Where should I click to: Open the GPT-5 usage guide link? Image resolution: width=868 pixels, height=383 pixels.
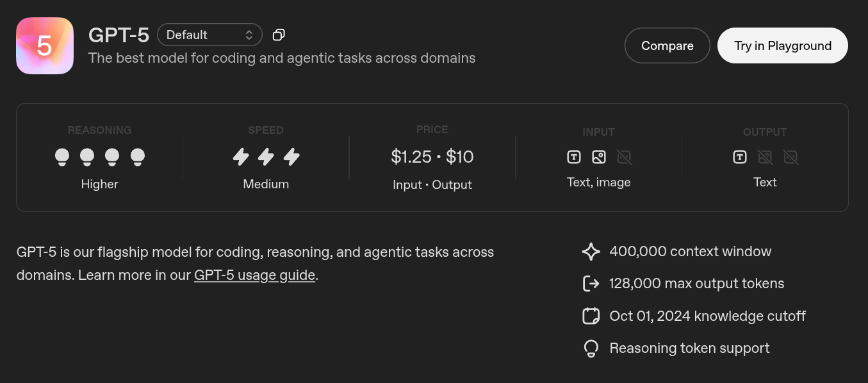pyautogui.click(x=254, y=275)
